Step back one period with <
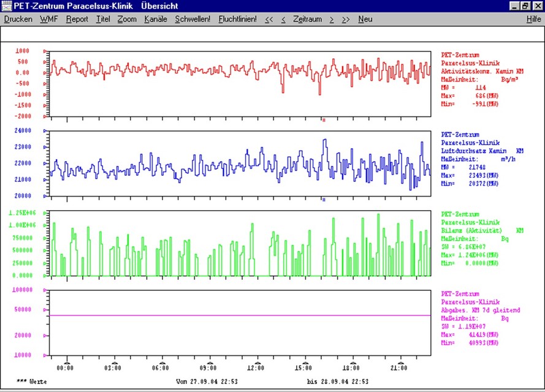545x392 pixels. (x=283, y=19)
